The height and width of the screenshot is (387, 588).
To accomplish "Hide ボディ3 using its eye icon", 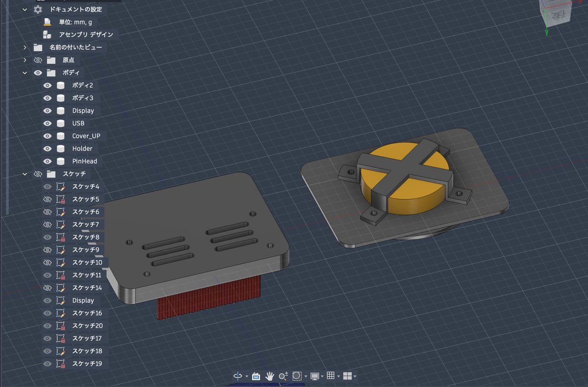I will pos(47,98).
